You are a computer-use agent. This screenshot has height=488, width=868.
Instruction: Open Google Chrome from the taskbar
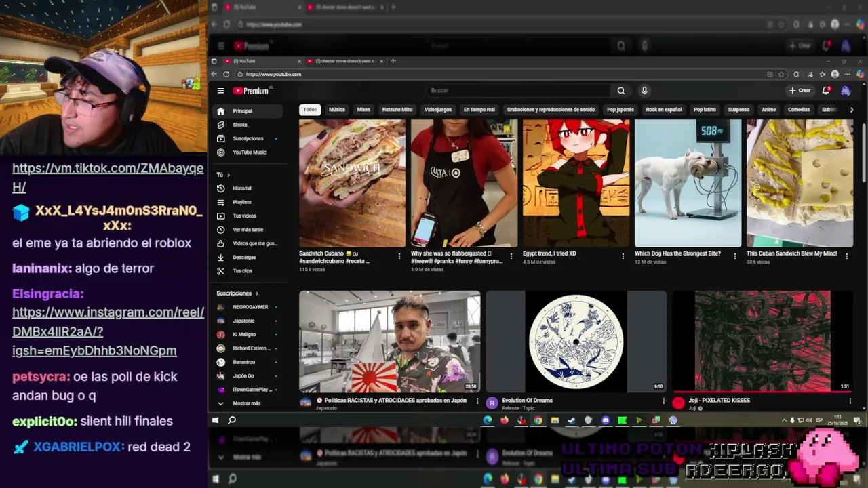point(538,420)
